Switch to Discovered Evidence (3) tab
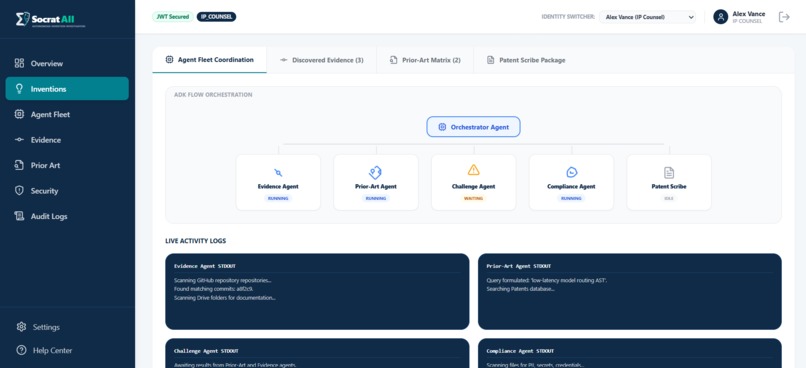Image resolution: width=806 pixels, height=368 pixels. pos(322,60)
